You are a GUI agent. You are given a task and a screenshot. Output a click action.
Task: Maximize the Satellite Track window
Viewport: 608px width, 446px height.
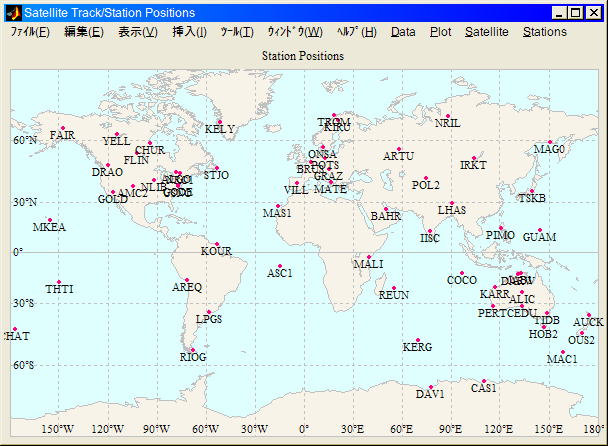(577, 13)
